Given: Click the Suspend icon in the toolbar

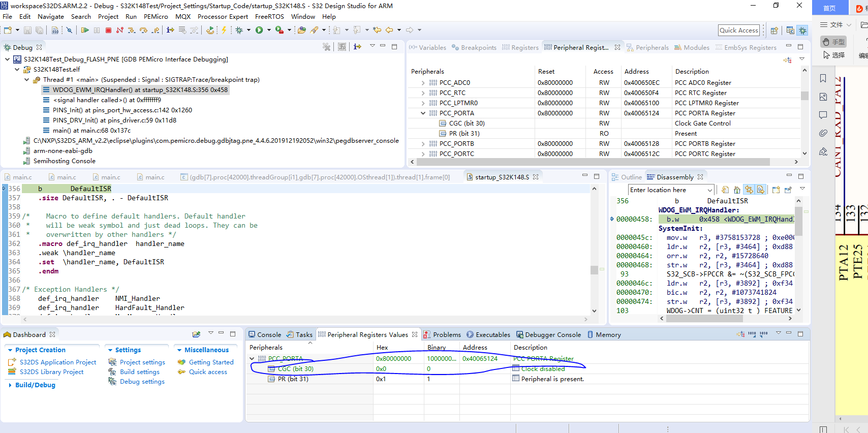Looking at the screenshot, I should coord(97,30).
